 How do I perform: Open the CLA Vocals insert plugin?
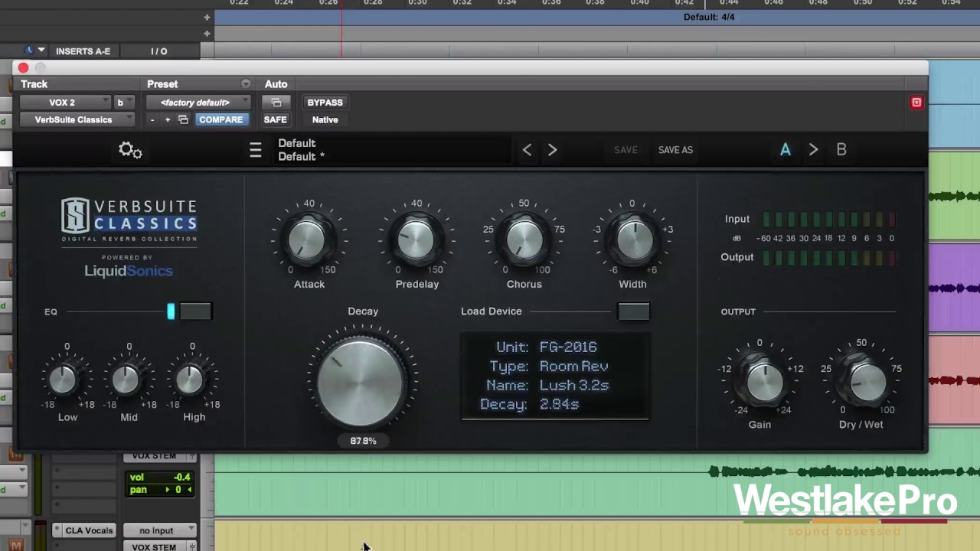[x=89, y=530]
